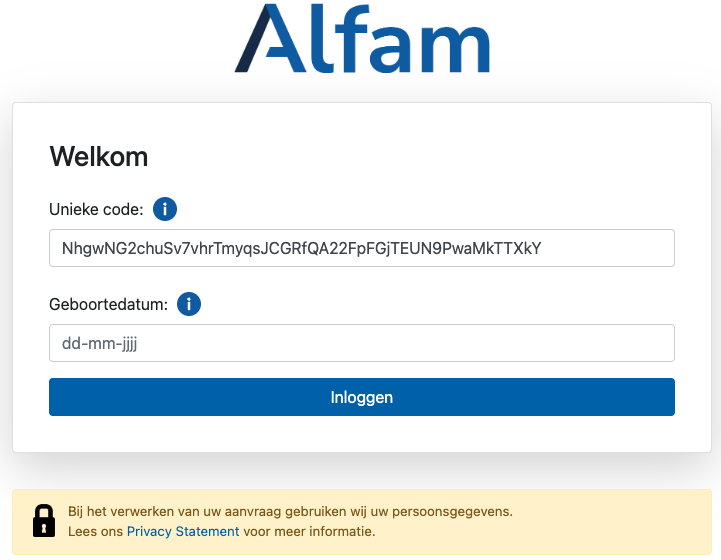Image resolution: width=721 pixels, height=560 pixels.
Task: Click the Alfam logo
Action: (x=362, y=38)
